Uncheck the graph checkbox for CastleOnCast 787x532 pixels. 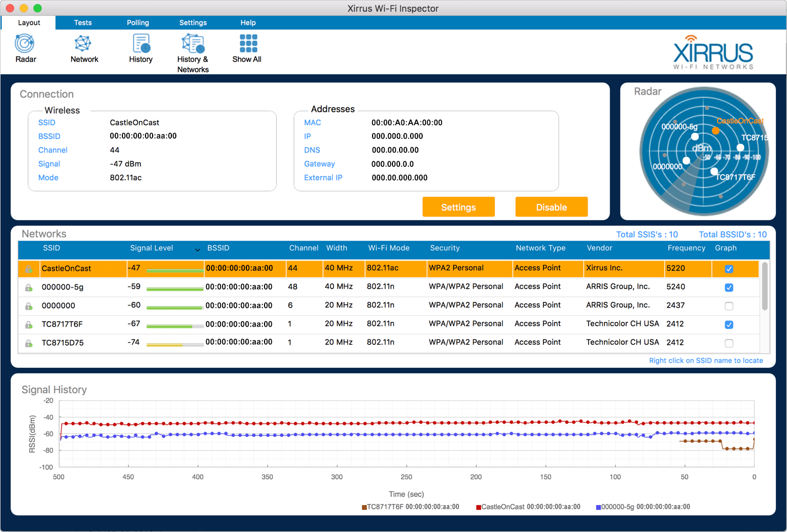point(729,269)
